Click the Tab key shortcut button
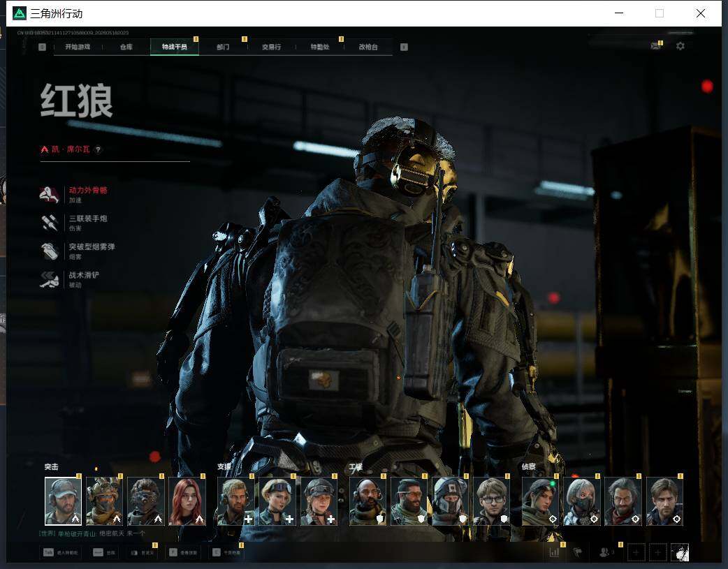Image resolution: width=728 pixels, height=569 pixels. (x=61, y=552)
